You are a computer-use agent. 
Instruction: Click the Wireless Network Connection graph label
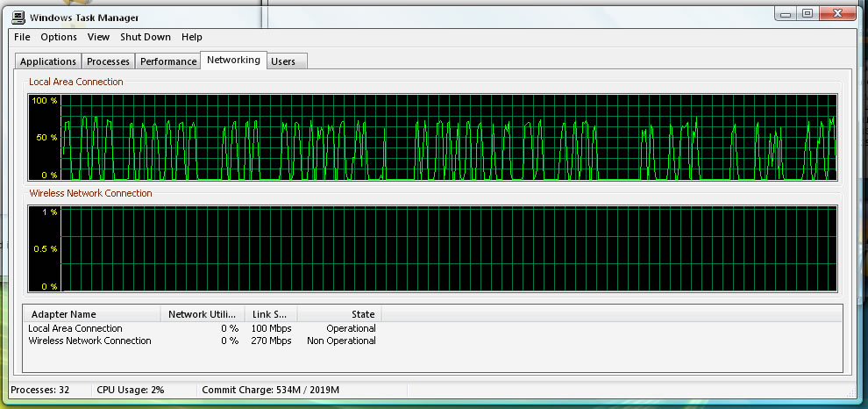tap(90, 193)
